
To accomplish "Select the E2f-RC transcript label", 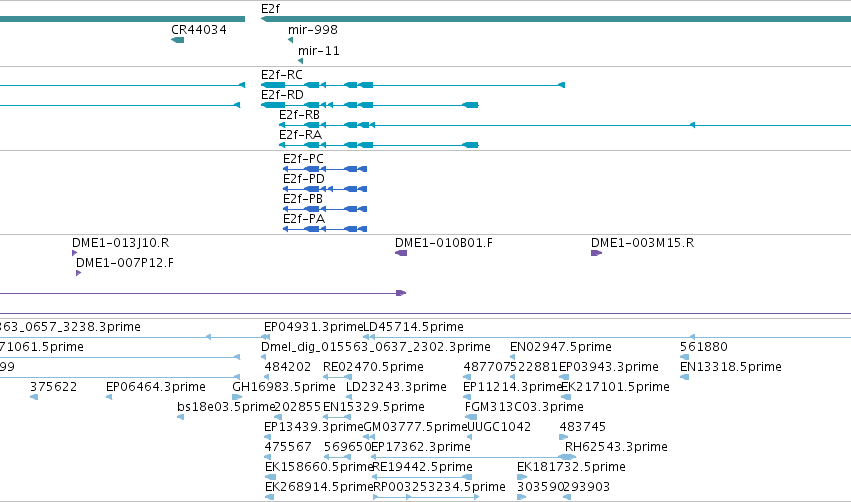I will coord(282,74).
